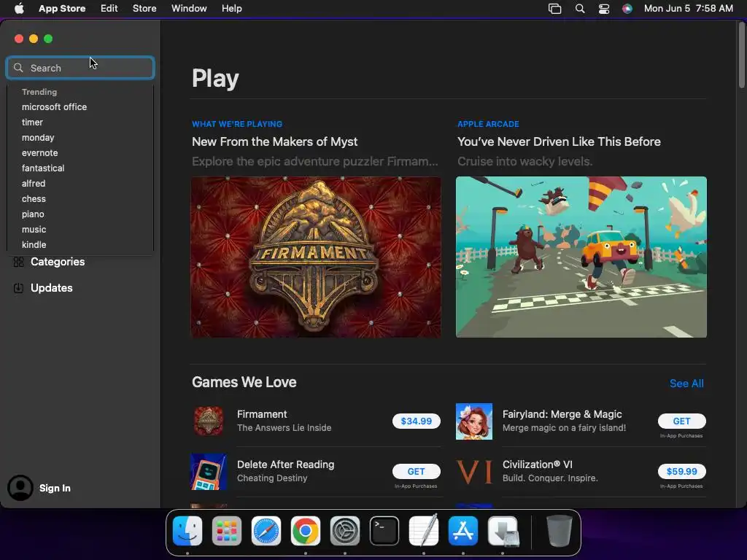Open the Window menu

tap(189, 9)
